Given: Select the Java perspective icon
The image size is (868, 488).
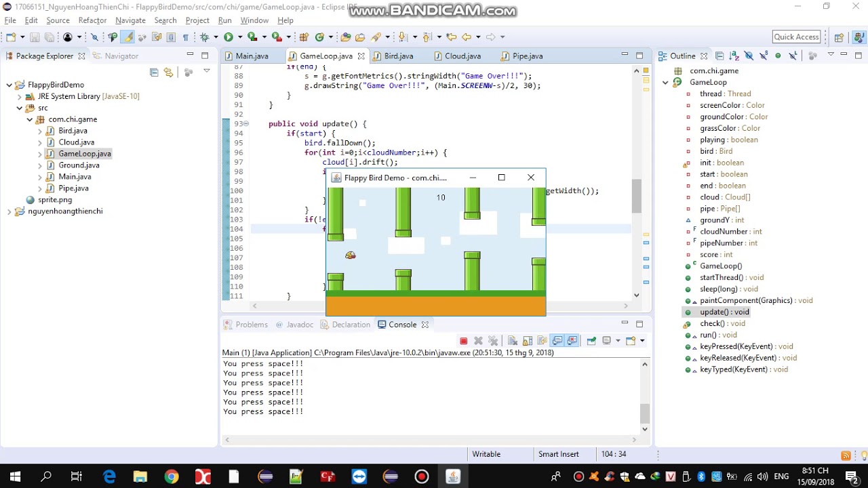Looking at the screenshot, I should 859,37.
